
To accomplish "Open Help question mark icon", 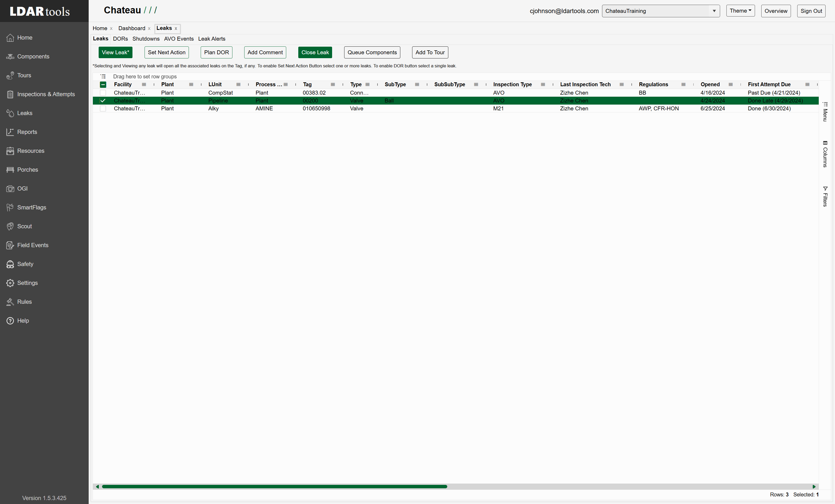I will 10,321.
